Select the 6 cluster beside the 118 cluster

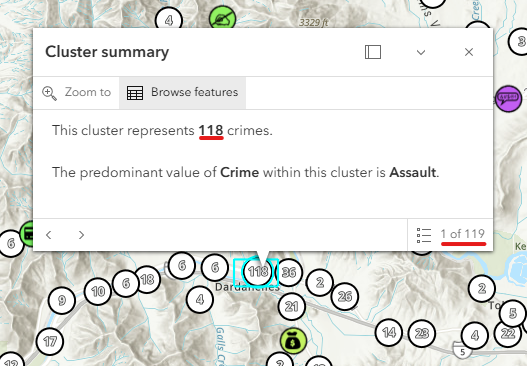[x=215, y=268]
